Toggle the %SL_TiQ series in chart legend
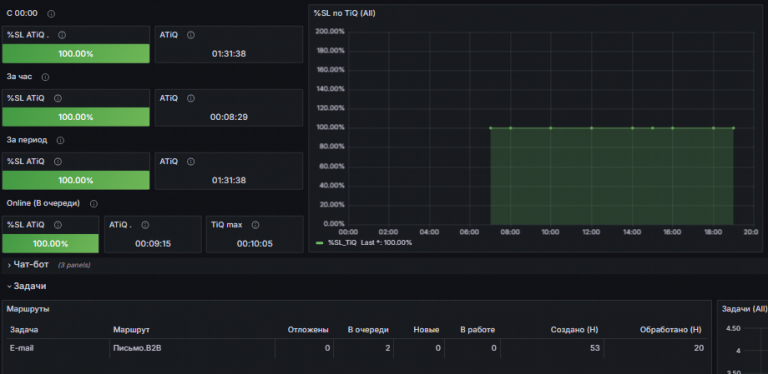This screenshot has width=768, height=374. click(342, 243)
